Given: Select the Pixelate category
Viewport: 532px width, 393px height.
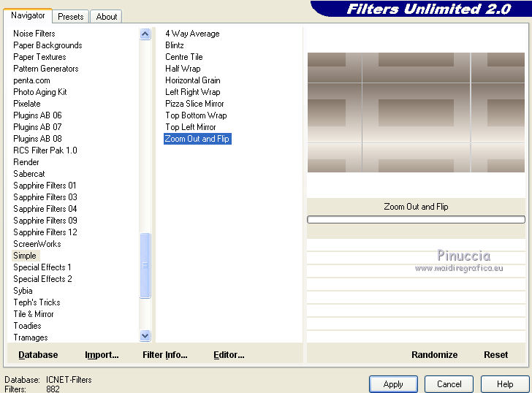Looking at the screenshot, I should pos(27,104).
